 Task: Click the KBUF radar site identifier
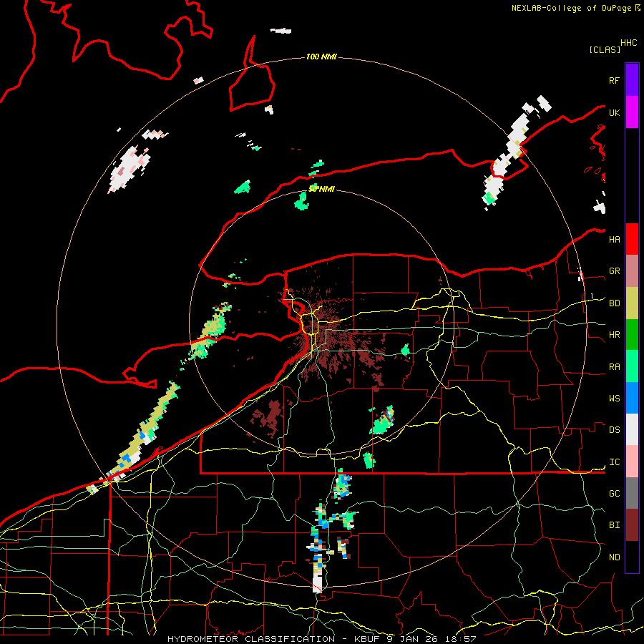click(x=366, y=639)
